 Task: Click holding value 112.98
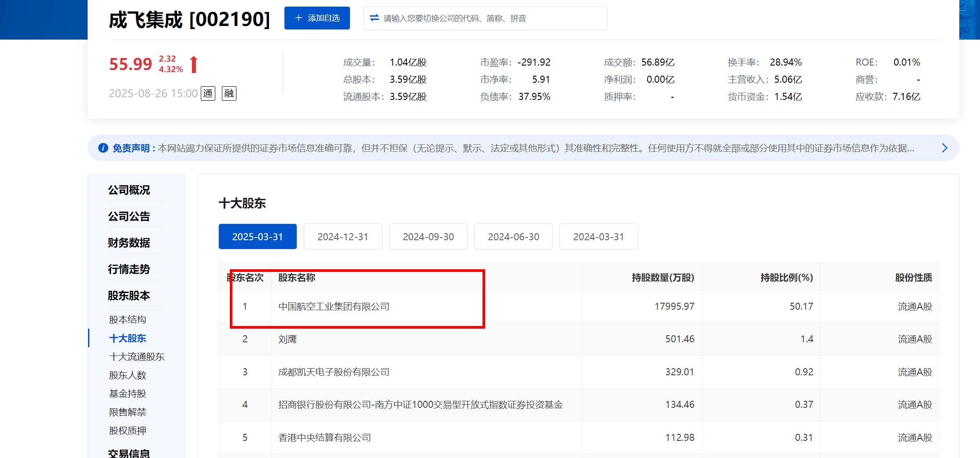pyautogui.click(x=680, y=438)
